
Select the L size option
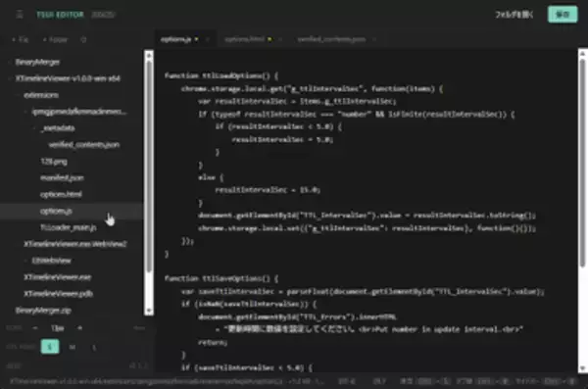pyautogui.click(x=94, y=347)
